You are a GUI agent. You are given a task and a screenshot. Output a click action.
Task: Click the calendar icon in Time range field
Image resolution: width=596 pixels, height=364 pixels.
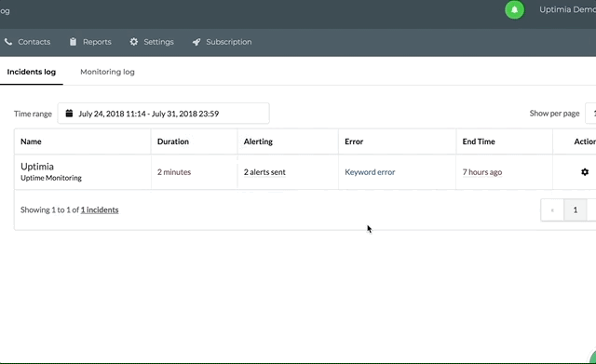click(69, 114)
